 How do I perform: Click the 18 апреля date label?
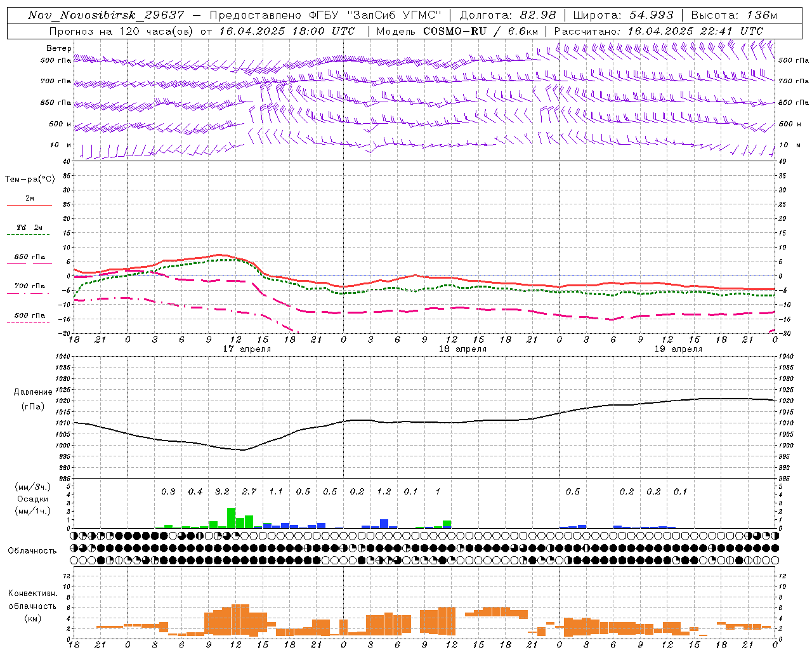[462, 349]
